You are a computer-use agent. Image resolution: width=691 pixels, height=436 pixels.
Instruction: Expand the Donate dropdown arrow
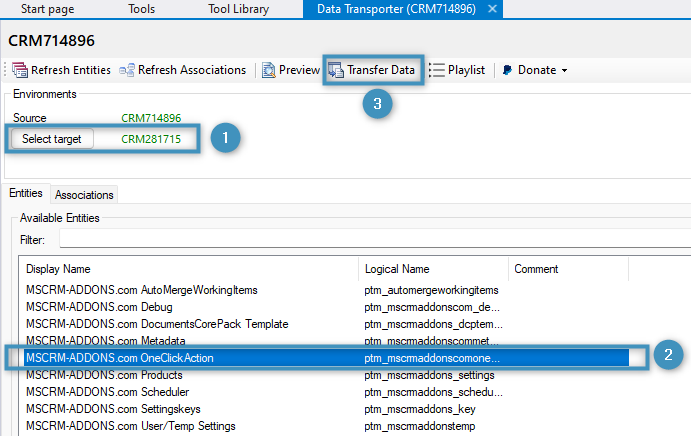pos(564,71)
